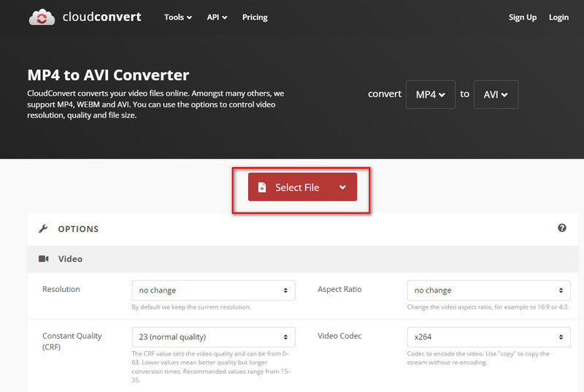Open the options help question-mark icon
The height and width of the screenshot is (392, 584).
561,228
